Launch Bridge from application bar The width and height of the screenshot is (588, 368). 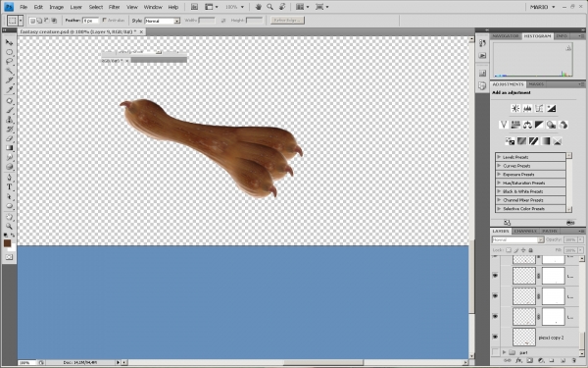[194, 7]
